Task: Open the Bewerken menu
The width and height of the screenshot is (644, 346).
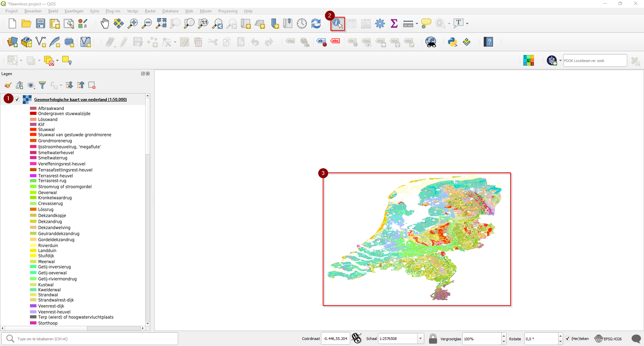Action: click(33, 11)
